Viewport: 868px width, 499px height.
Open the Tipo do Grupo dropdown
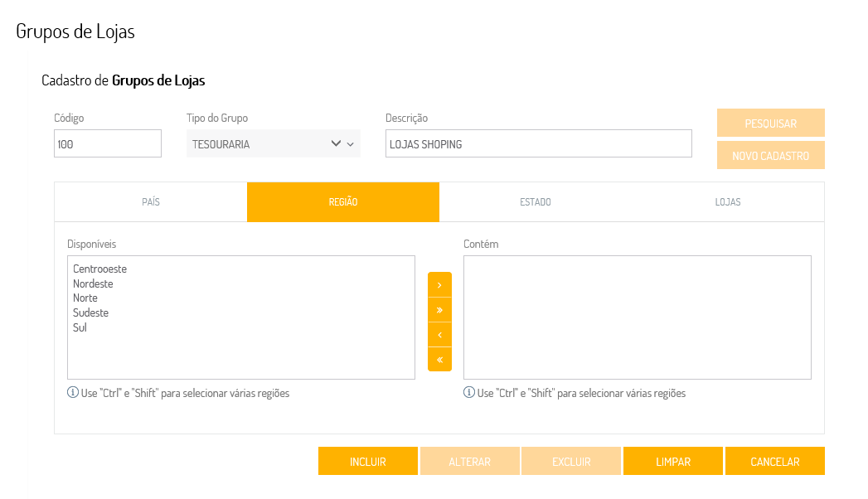click(x=273, y=143)
